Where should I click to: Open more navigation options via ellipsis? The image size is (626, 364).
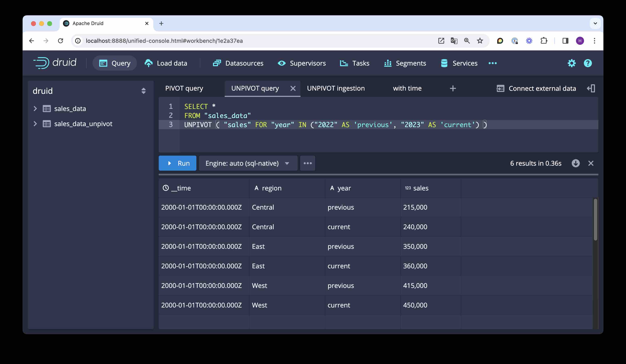493,63
